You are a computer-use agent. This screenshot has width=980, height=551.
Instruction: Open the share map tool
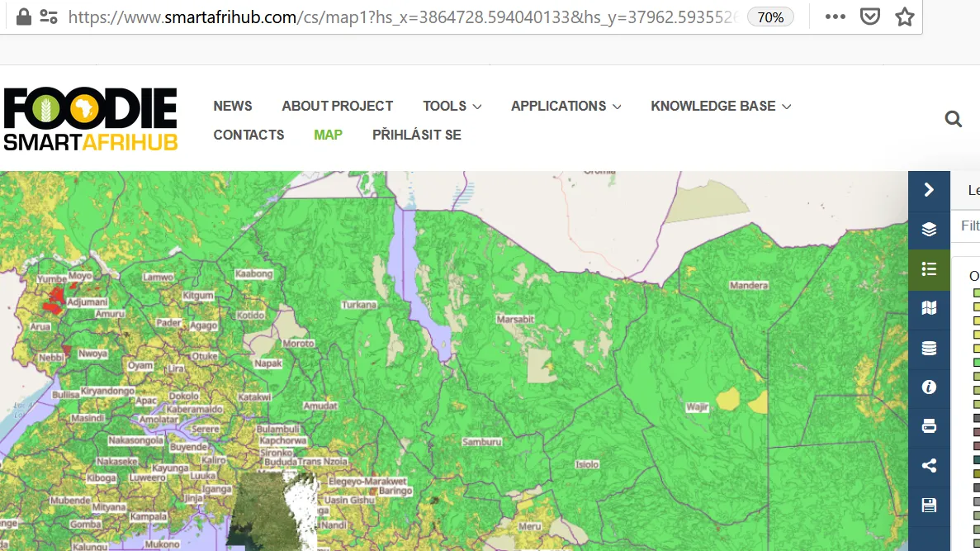929,466
